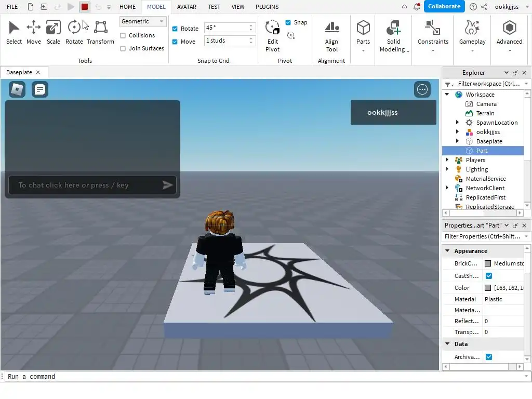Screen dimensions: 532x399
Task: Expand the ookkjjjss model node
Action: (457, 131)
